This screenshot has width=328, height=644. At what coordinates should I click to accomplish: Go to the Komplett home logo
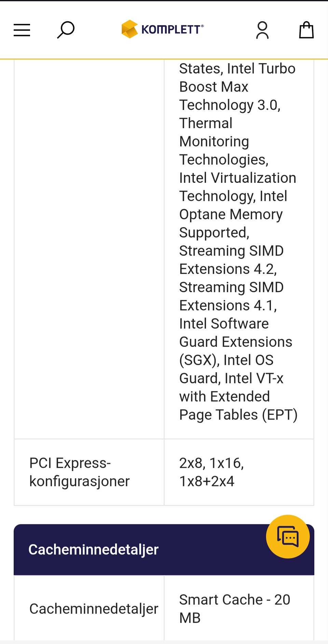coord(163,29)
